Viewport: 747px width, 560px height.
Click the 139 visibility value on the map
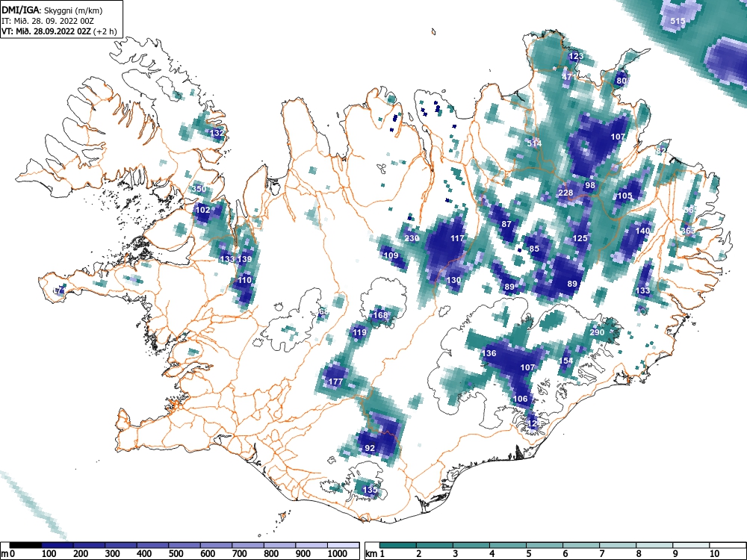tap(244, 259)
